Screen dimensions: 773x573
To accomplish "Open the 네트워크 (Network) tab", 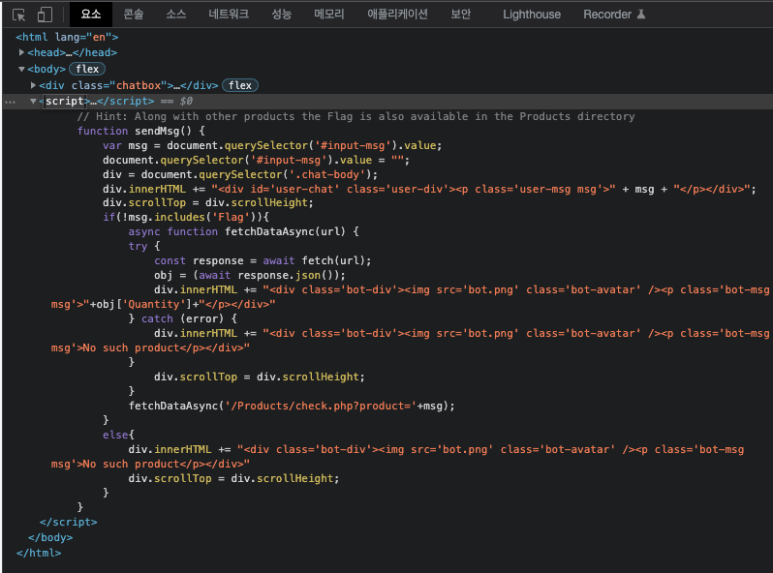I will 228,14.
